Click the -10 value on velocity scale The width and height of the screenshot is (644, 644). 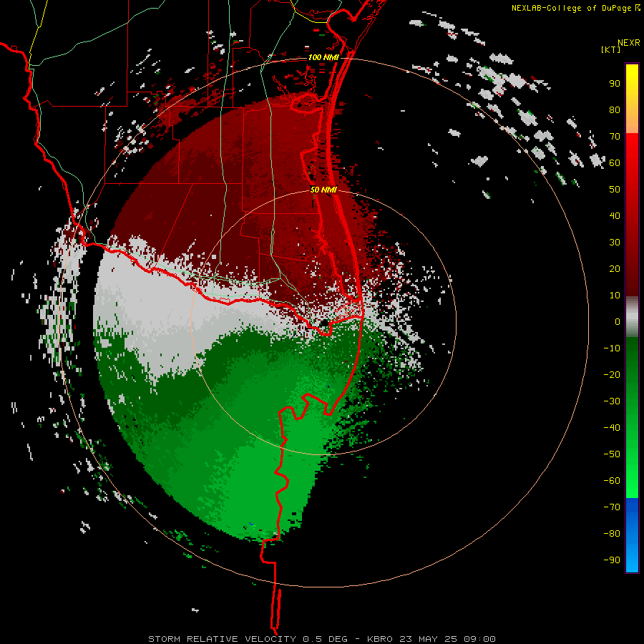coord(612,348)
